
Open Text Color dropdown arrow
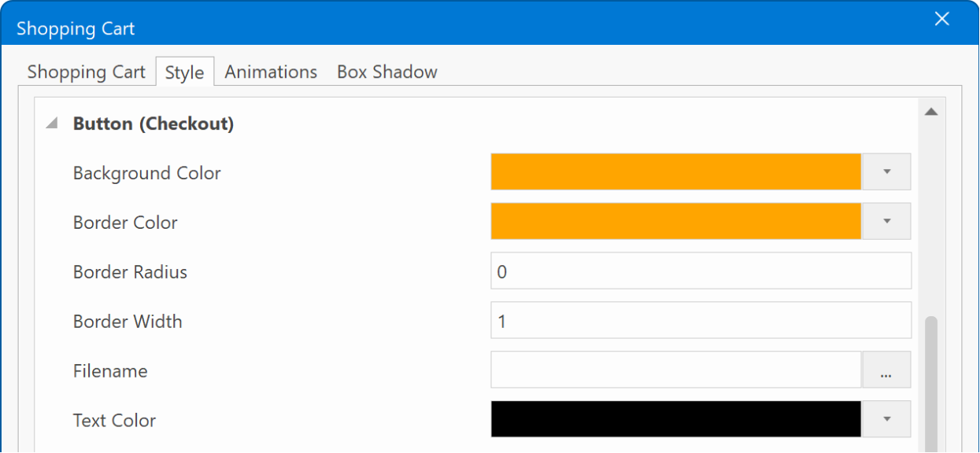pyautogui.click(x=886, y=419)
